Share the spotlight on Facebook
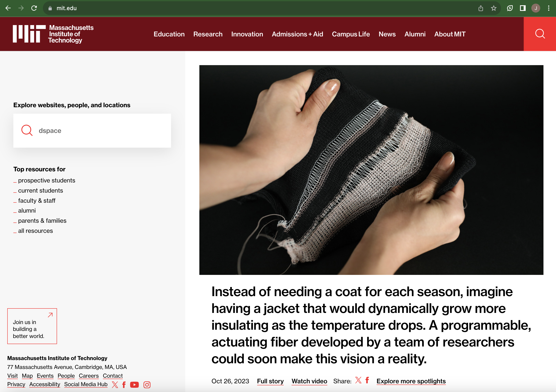This screenshot has height=392, width=556. pos(367,380)
